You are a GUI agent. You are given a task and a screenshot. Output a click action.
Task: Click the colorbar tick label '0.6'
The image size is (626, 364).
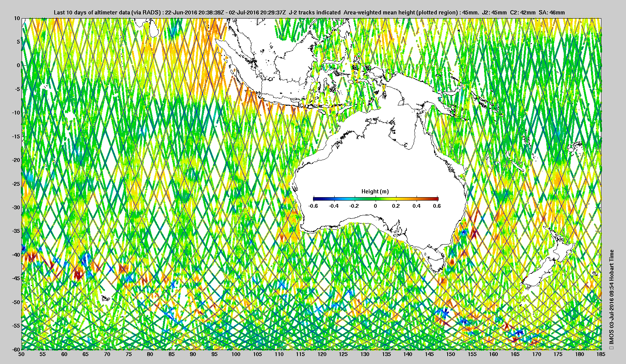click(x=437, y=206)
